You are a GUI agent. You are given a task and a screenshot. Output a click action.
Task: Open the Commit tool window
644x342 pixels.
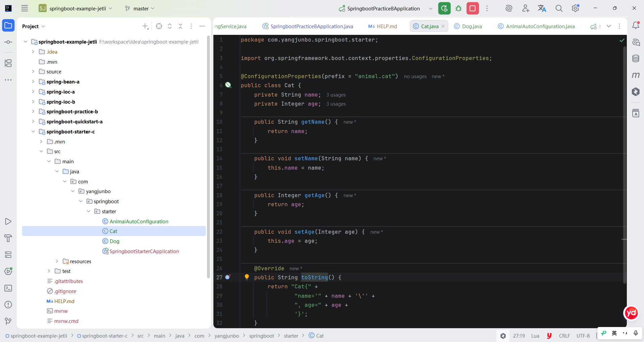pos(8,42)
